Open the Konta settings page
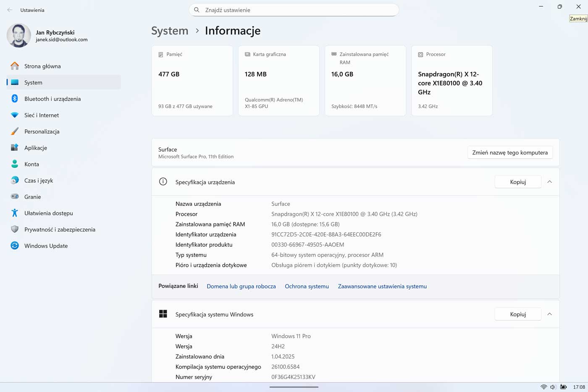Image resolution: width=588 pixels, height=392 pixels. coord(31,164)
